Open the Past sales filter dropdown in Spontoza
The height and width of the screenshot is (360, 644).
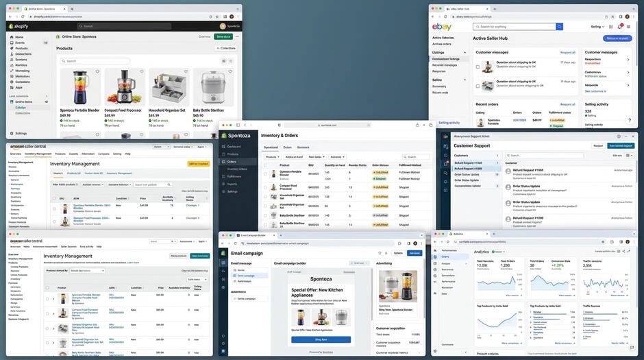click(317, 157)
